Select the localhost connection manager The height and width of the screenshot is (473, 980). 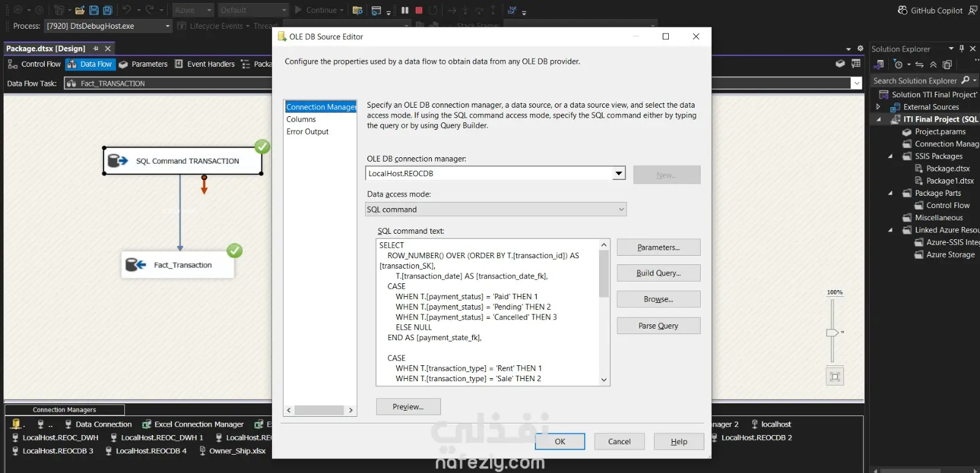[x=771, y=424]
